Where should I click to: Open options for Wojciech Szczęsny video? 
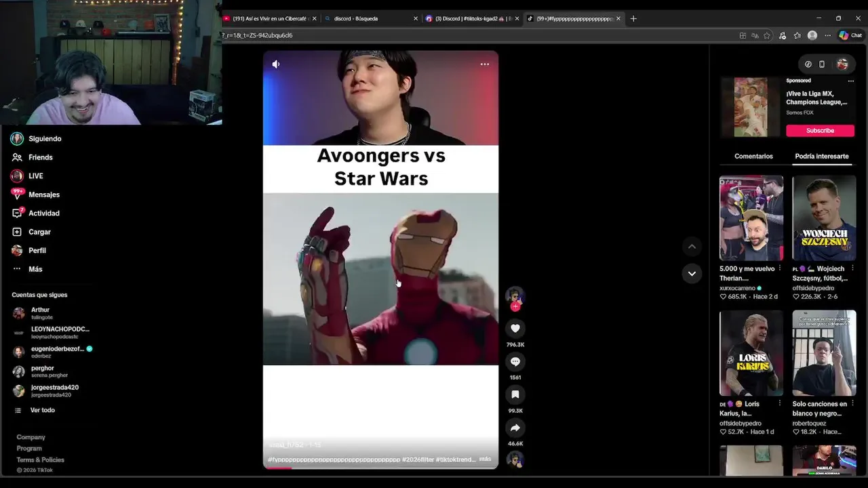(x=852, y=268)
